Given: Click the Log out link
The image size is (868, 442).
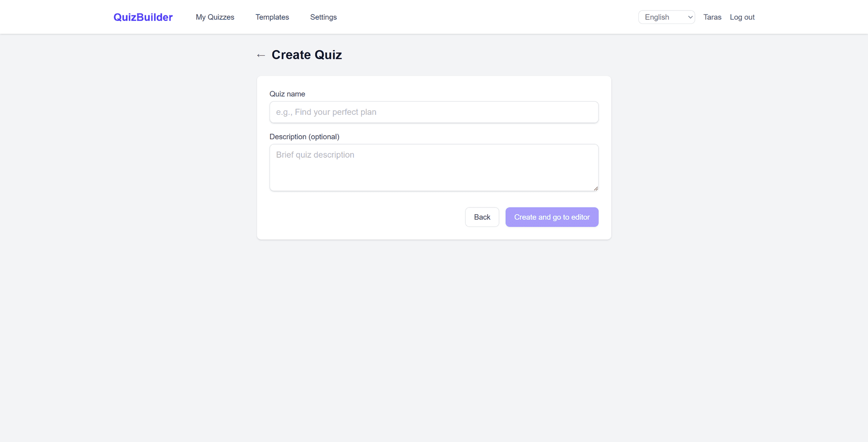Looking at the screenshot, I should point(742,17).
